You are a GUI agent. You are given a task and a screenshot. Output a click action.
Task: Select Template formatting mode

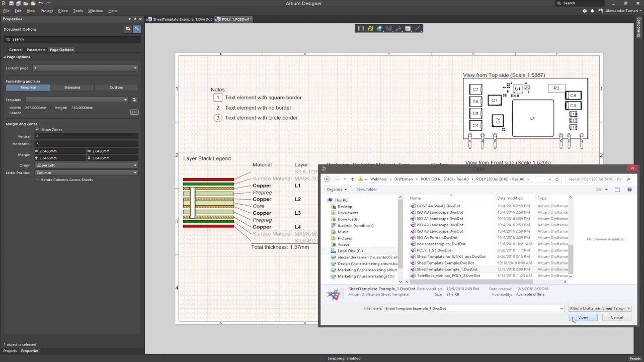point(28,87)
